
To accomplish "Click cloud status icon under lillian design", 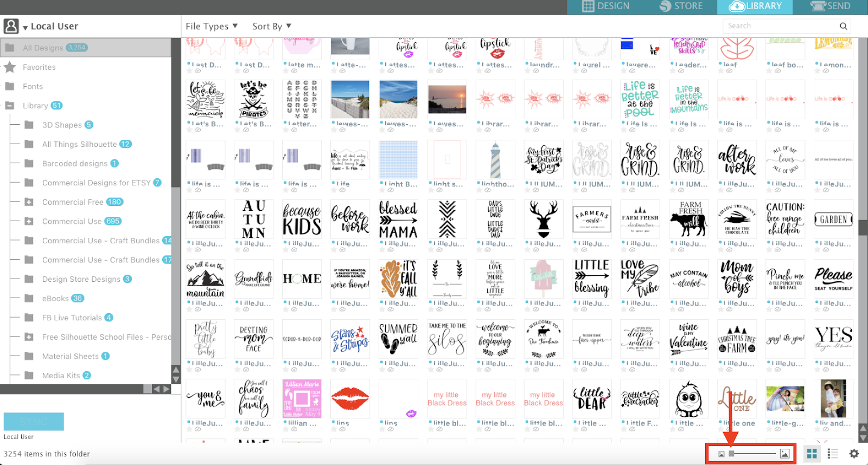I will tap(294, 430).
